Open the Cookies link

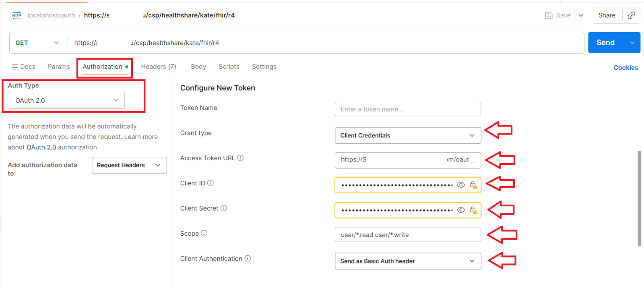[625, 68]
